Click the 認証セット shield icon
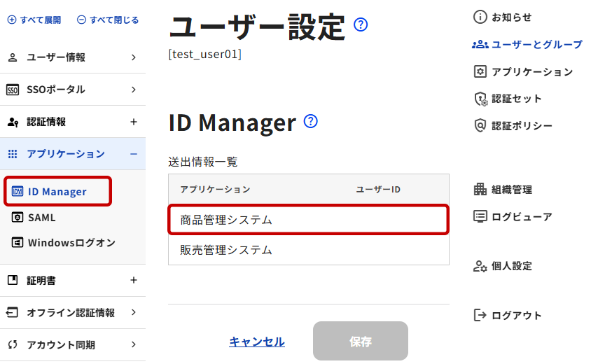591x364 pixels. click(x=480, y=99)
